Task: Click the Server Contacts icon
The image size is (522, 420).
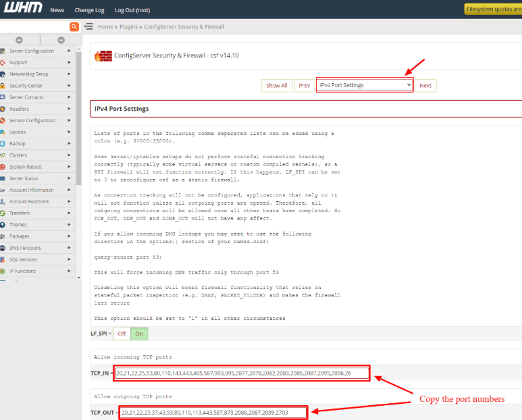Action: [3, 97]
